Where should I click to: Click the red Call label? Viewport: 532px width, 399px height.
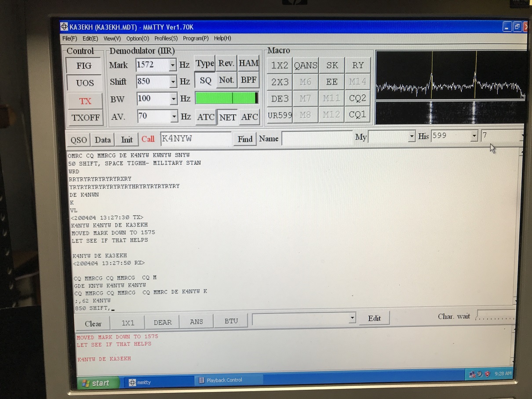point(148,139)
